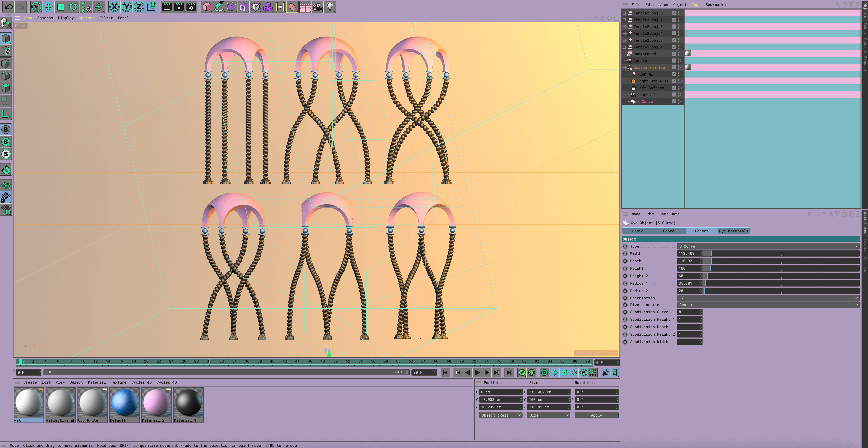The image size is (868, 448).
Task: Add a Cube primitive object
Action: (x=207, y=7)
